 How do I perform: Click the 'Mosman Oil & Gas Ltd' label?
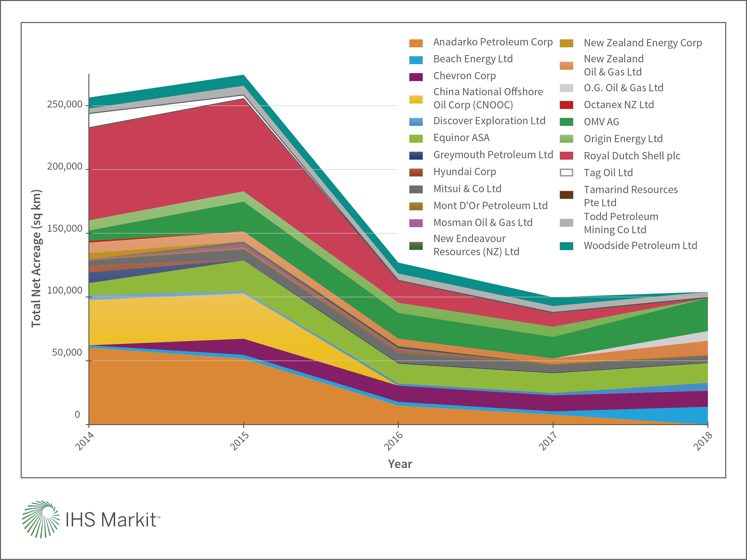click(483, 223)
